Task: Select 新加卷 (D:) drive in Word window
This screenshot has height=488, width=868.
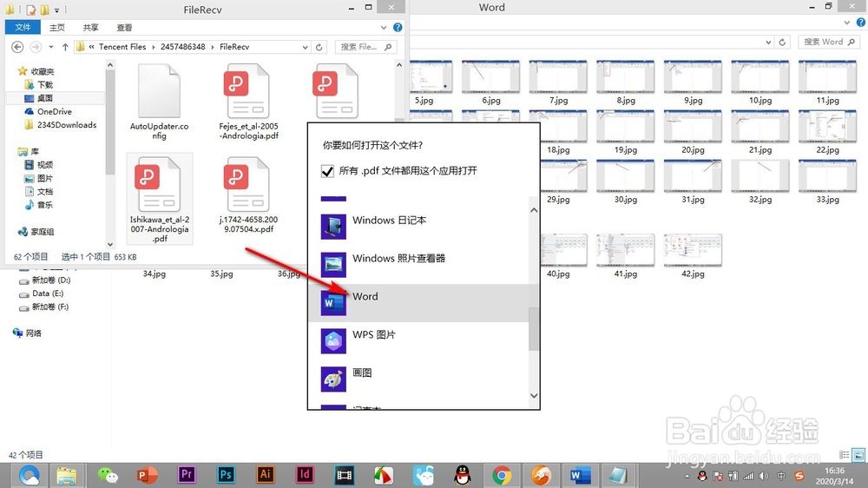Action: tap(44, 280)
